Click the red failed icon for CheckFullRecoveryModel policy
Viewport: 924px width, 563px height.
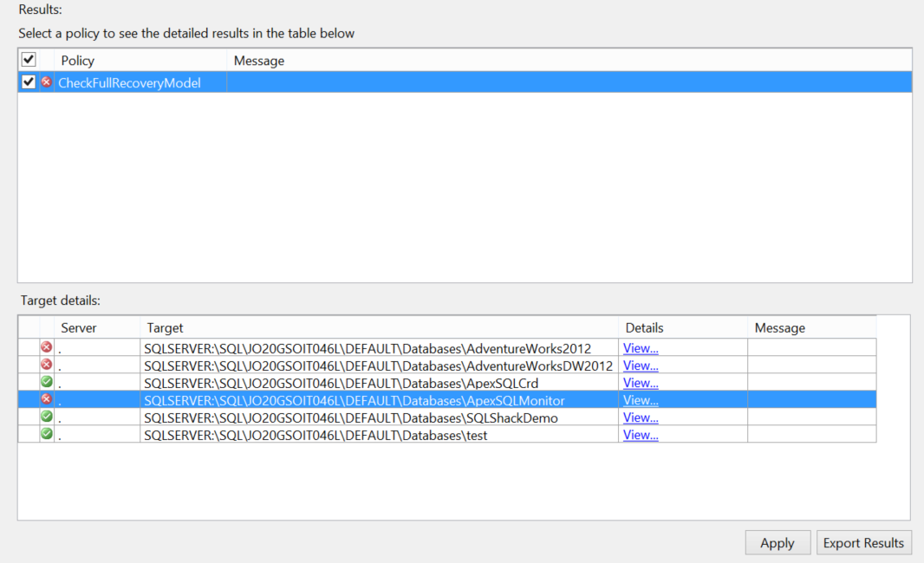47,82
